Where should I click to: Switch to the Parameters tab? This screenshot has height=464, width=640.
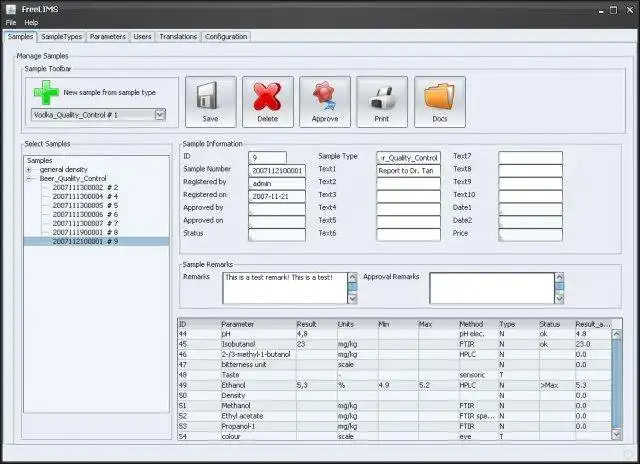click(107, 37)
